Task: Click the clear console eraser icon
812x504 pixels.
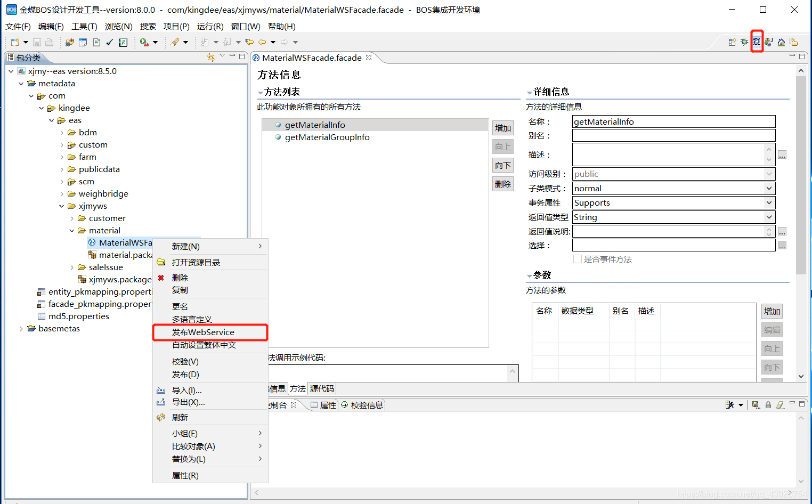Action: 780,405
